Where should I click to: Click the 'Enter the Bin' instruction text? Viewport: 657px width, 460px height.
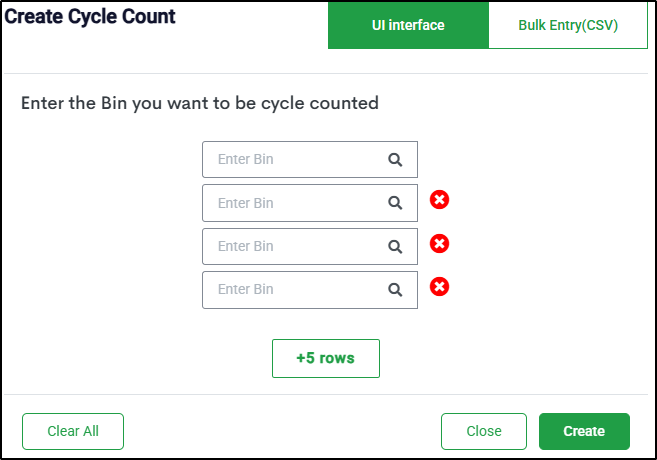(200, 103)
